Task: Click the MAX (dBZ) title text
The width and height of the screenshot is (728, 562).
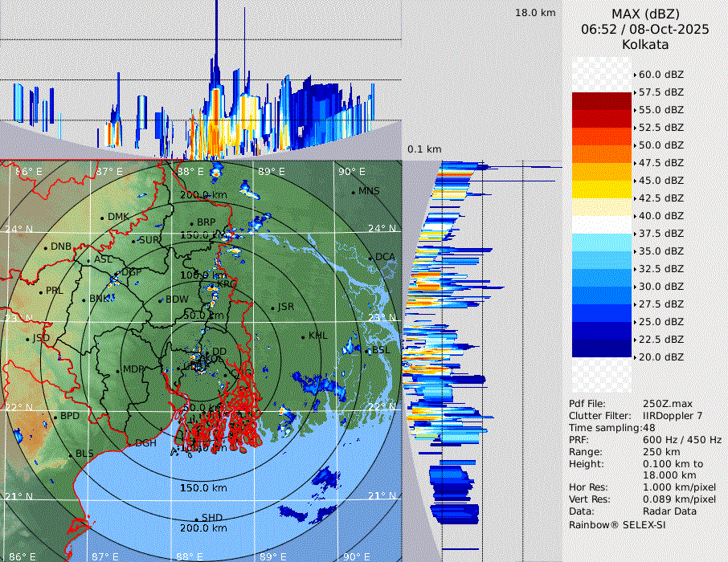Action: [x=645, y=14]
